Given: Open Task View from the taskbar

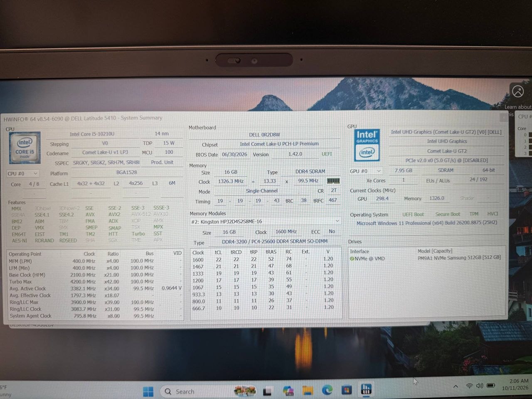Looking at the screenshot, I should (267, 391).
